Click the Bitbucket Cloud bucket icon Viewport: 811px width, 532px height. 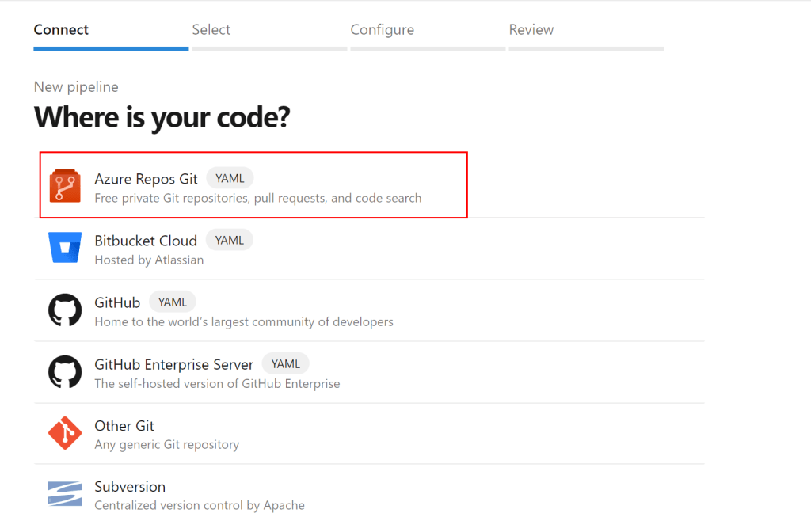pyautogui.click(x=65, y=248)
